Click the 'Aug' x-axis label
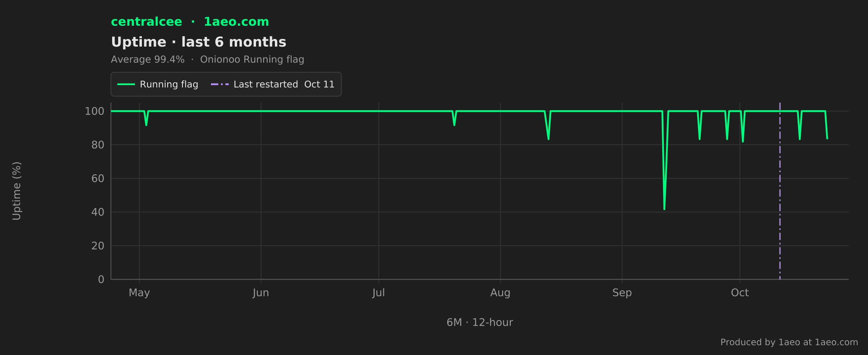868x355 pixels. click(500, 293)
